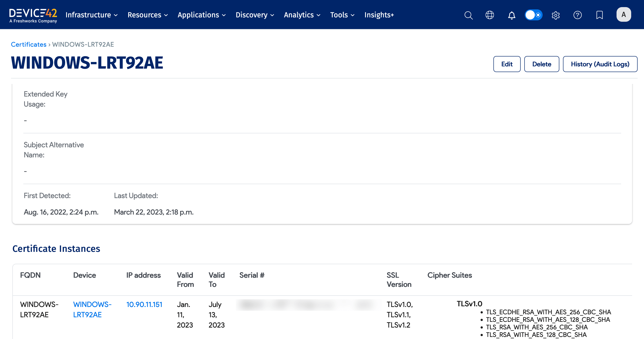
Task: Click the globe language icon
Action: point(490,15)
